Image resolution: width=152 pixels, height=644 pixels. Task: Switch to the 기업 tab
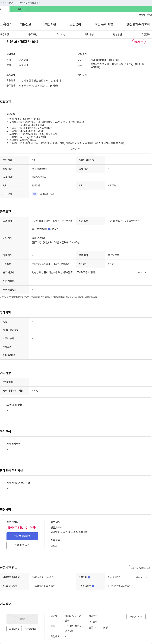(x=19, y=9)
